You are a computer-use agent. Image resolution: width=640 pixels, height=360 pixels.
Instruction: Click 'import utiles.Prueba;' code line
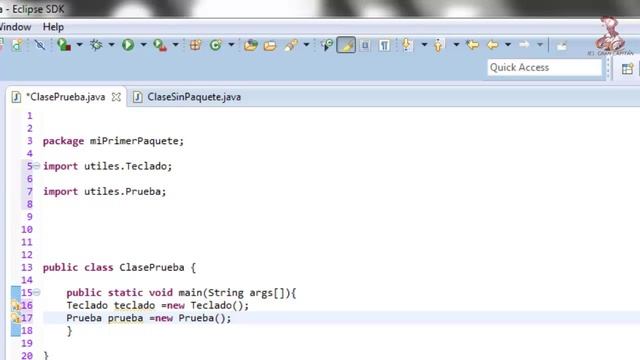pos(105,191)
